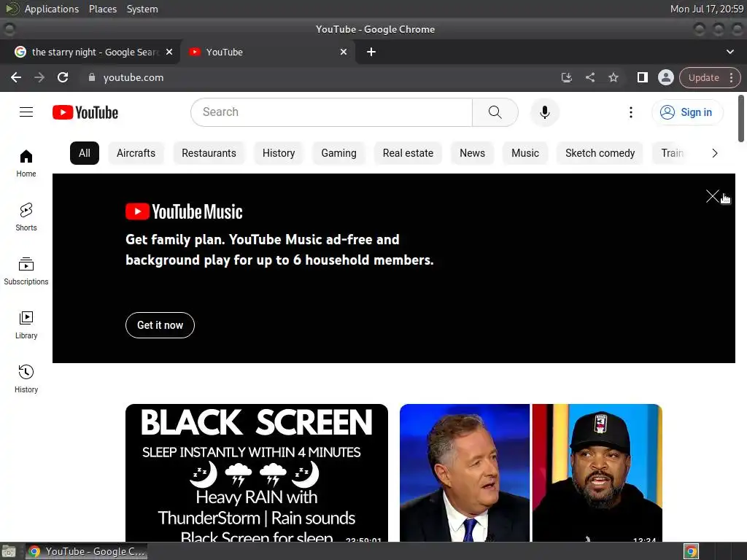Image resolution: width=747 pixels, height=560 pixels.
Task: Filter by Sketch comedy
Action: point(600,153)
